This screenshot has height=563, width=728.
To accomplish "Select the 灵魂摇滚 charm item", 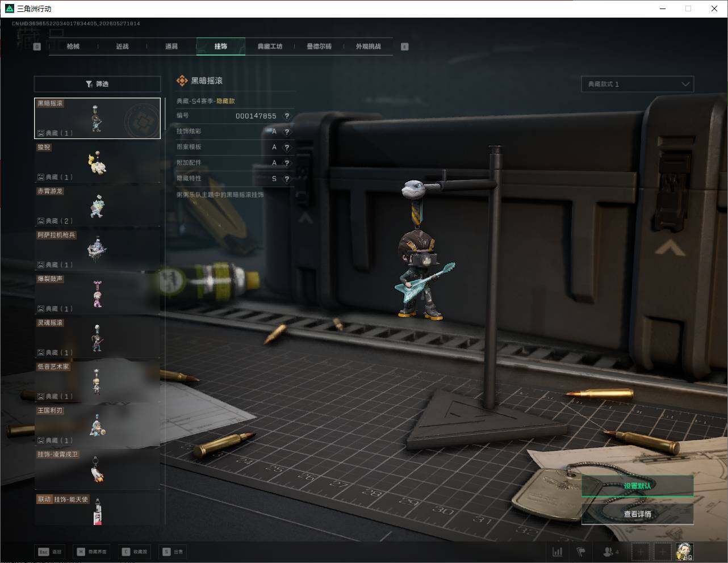I will 97,337.
